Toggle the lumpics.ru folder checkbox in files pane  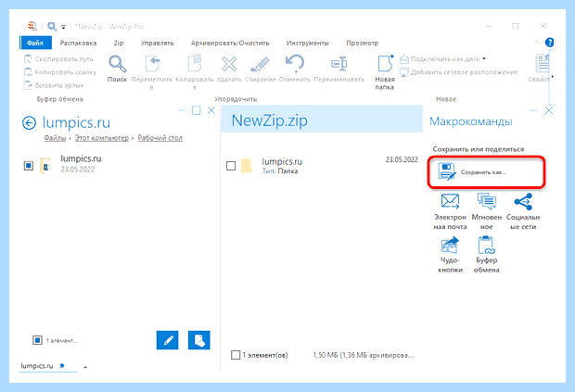tap(29, 166)
